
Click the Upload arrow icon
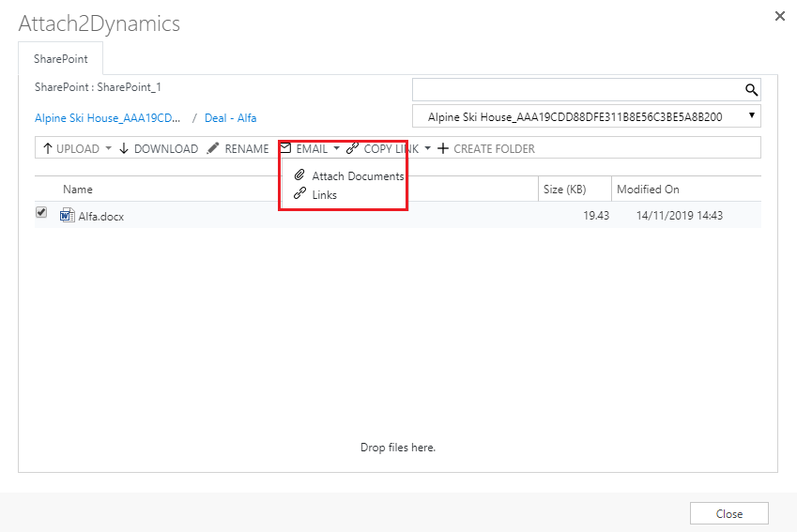tap(48, 148)
